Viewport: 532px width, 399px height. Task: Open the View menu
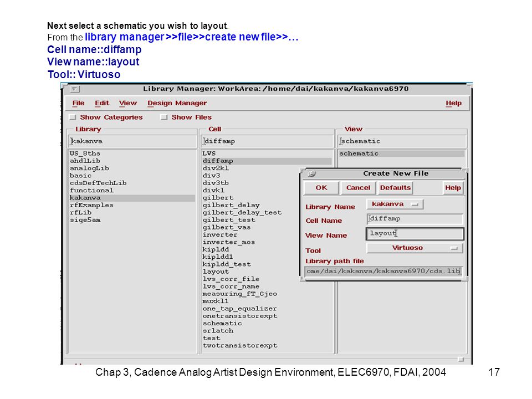(x=128, y=103)
